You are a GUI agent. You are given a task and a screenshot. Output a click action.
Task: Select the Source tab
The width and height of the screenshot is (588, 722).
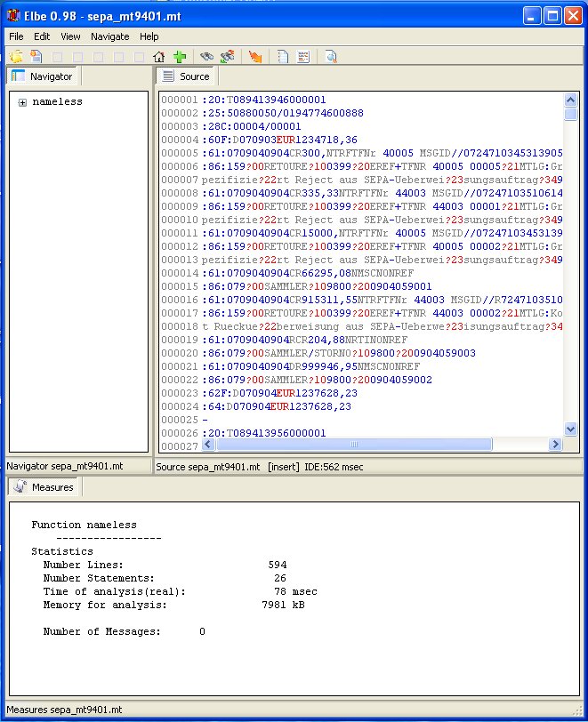tap(185, 76)
